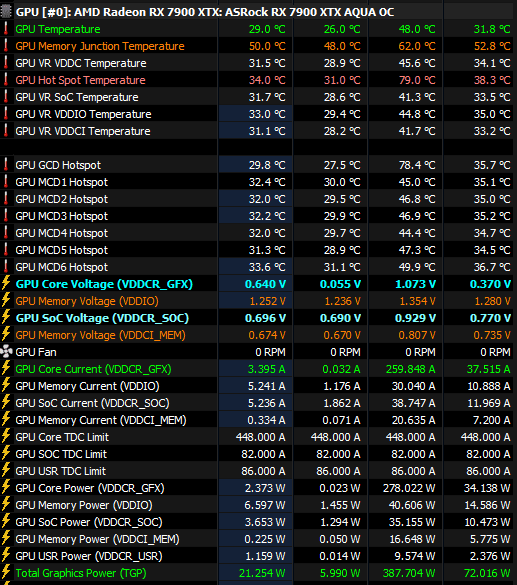
Task: Click the 259.848 A maximum Core Current value
Action: [x=410, y=369]
